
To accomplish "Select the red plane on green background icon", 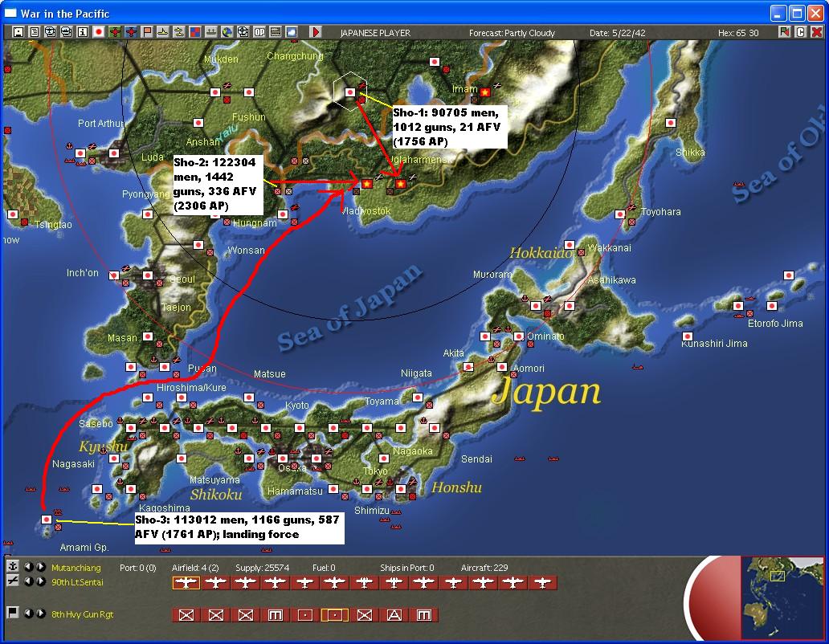I will point(115,32).
